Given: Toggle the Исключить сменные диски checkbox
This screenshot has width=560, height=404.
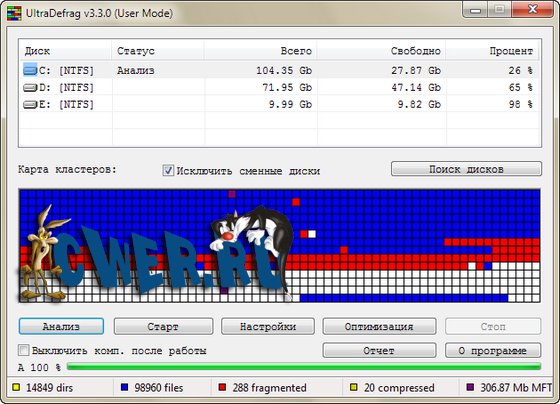Looking at the screenshot, I should (x=168, y=170).
